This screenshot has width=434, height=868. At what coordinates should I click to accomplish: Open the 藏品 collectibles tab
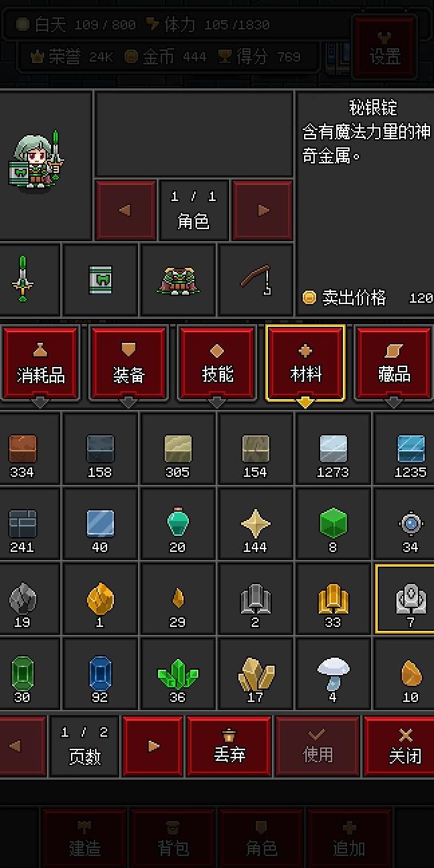pyautogui.click(x=394, y=363)
